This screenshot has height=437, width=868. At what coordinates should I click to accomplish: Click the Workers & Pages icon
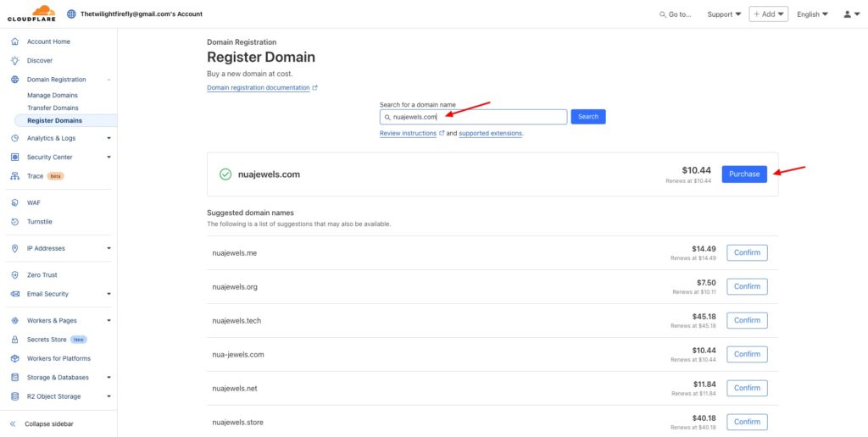tap(15, 320)
